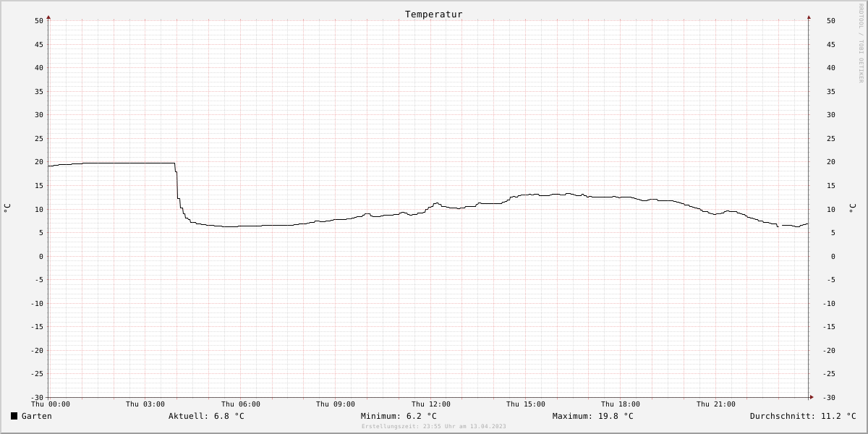Screen dimensions: 868x434
Task: Click the '35' label on the left axis
Action: click(x=39, y=92)
